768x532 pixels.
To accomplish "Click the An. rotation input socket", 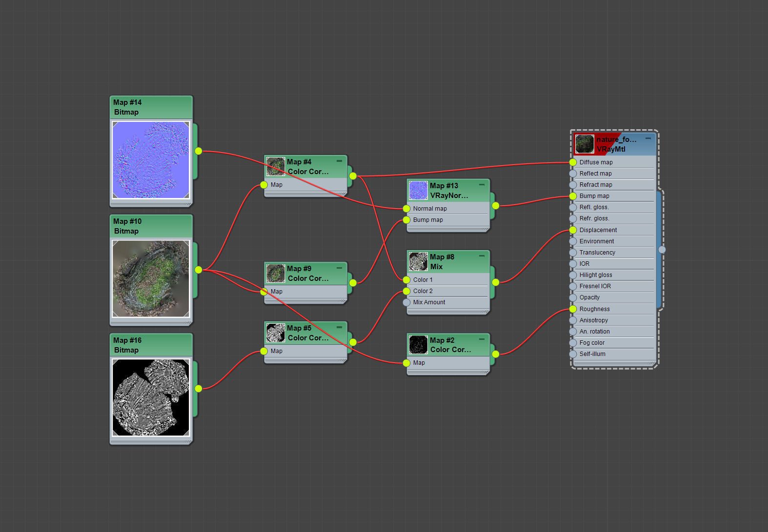I will pos(573,332).
